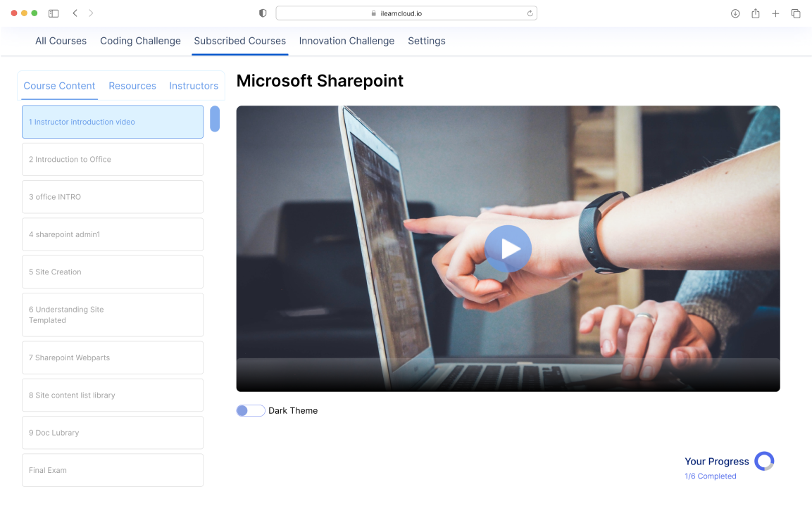This screenshot has width=812, height=532.
Task: Open the Final Exam lesson
Action: point(112,470)
